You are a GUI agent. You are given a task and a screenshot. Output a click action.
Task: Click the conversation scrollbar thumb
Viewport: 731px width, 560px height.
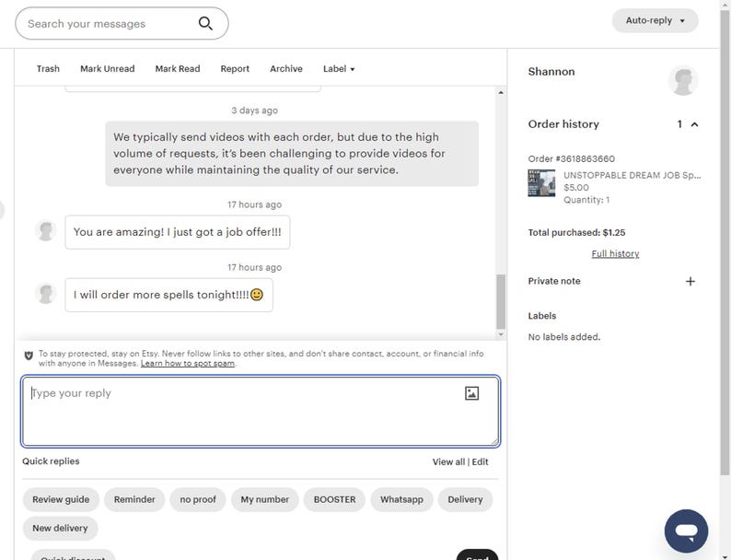[x=501, y=302]
